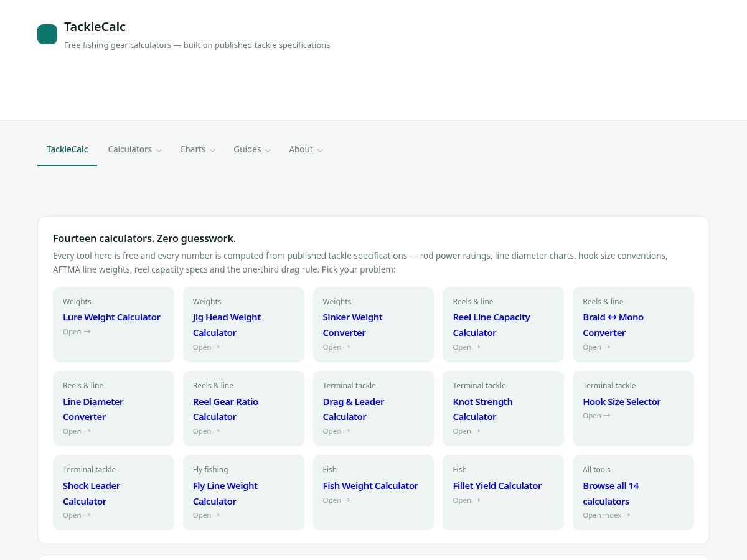Screen dimensions: 747x560
Task: Click Open index arrow under Browse all
Action: click(606, 515)
